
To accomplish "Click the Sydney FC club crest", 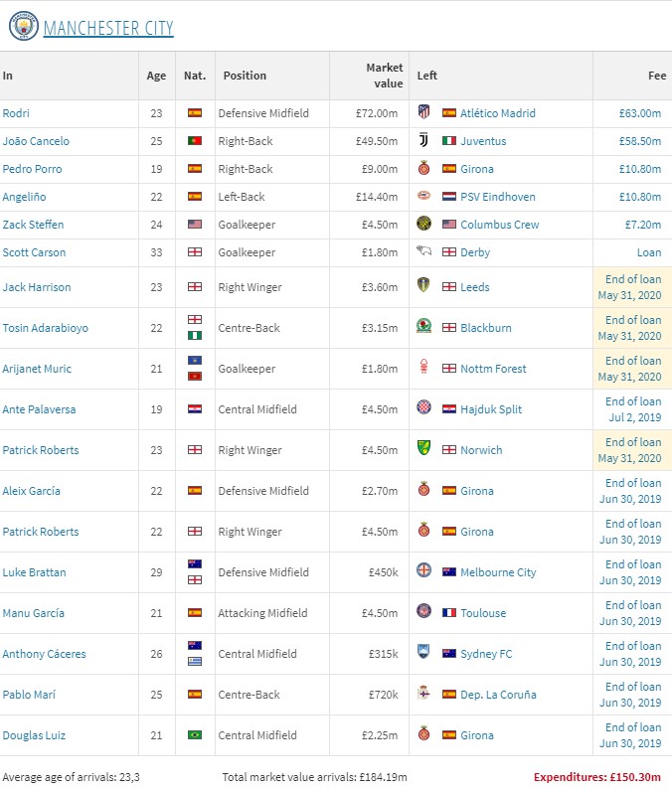I will pyautogui.click(x=424, y=654).
